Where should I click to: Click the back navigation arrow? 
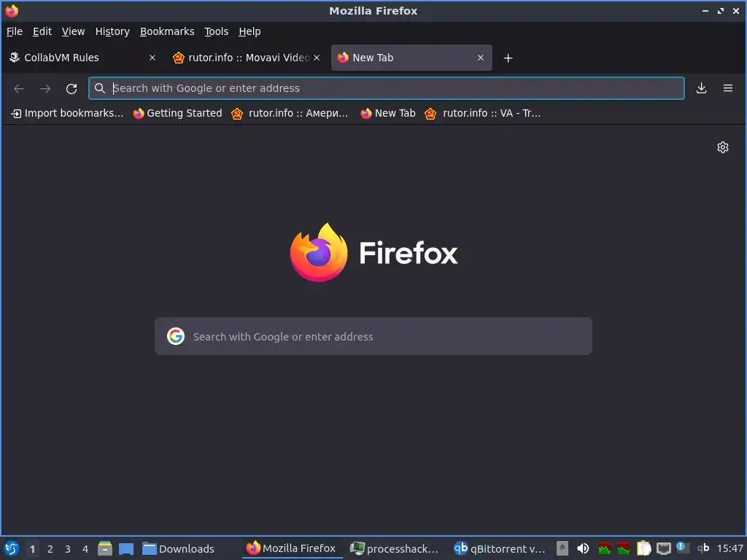click(19, 88)
